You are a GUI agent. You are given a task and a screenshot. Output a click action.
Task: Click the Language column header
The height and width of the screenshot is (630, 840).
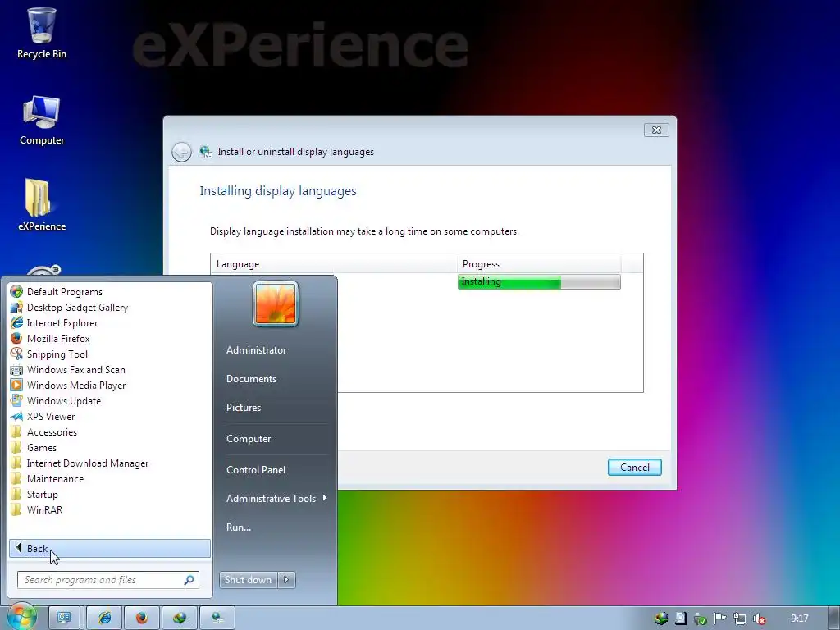(335, 263)
